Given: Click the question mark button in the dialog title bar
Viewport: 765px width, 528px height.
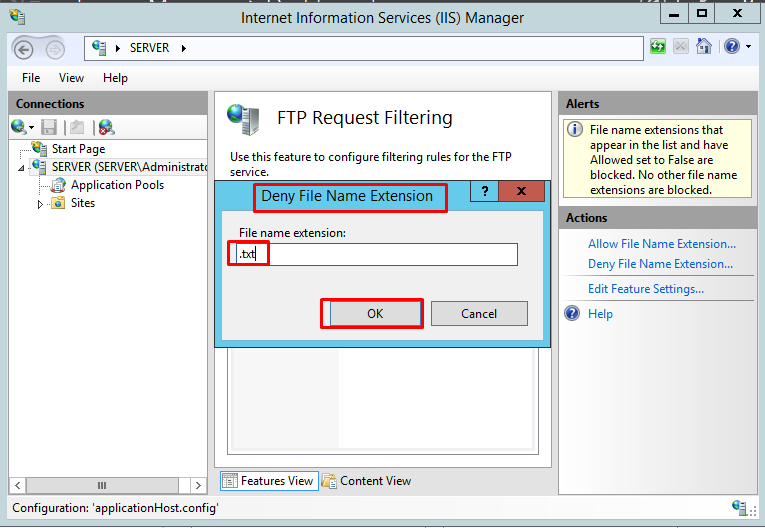Looking at the screenshot, I should tap(484, 191).
